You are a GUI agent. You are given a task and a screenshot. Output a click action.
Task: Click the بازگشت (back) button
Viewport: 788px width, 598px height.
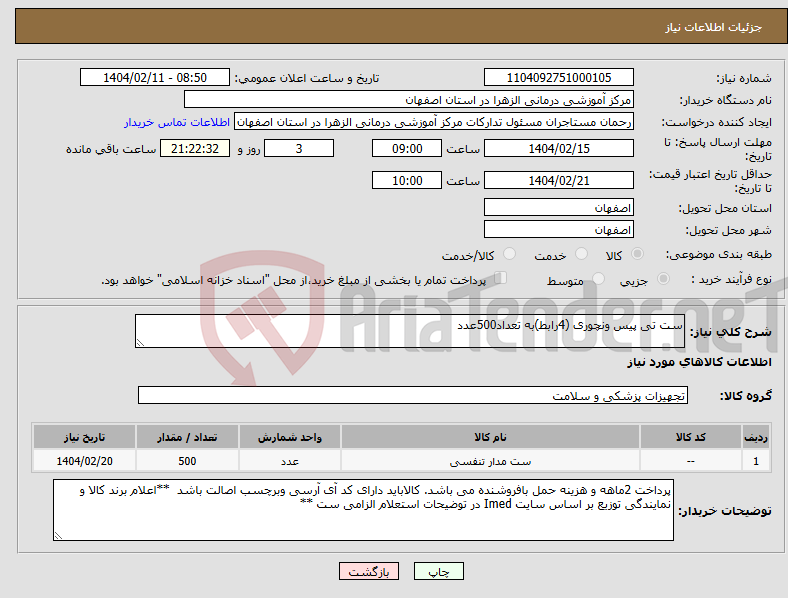(x=369, y=571)
